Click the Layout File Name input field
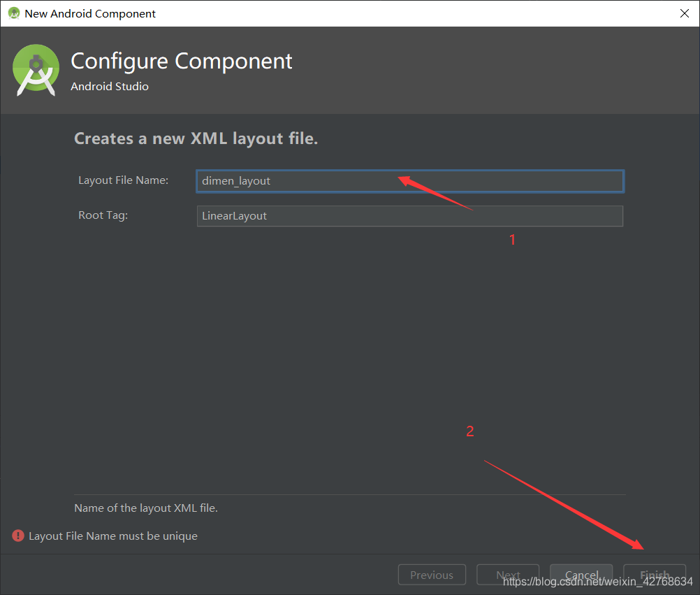This screenshot has width=700, height=595. coord(410,181)
